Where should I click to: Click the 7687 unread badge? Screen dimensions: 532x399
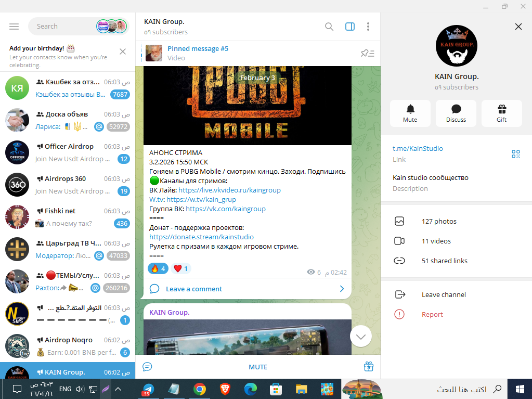click(120, 94)
